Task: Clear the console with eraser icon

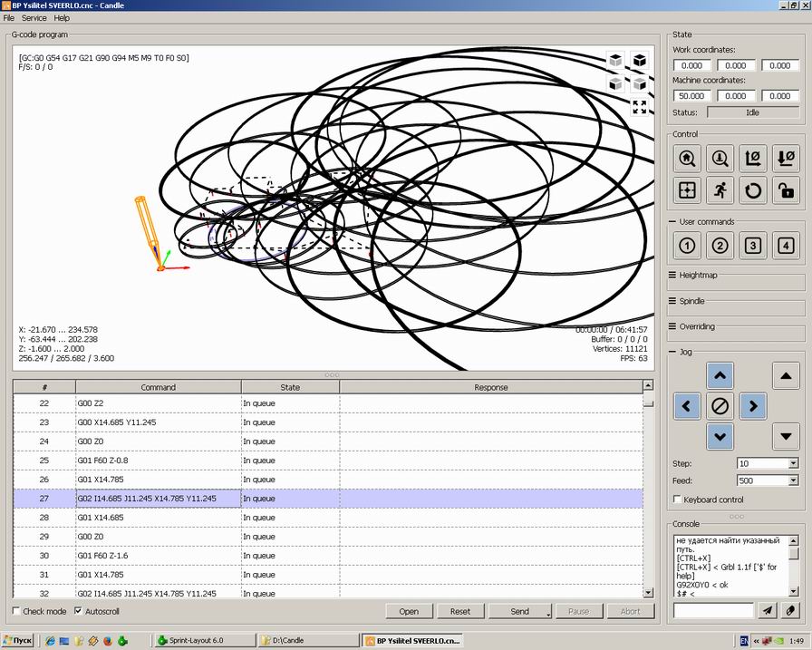Action: 790,611
